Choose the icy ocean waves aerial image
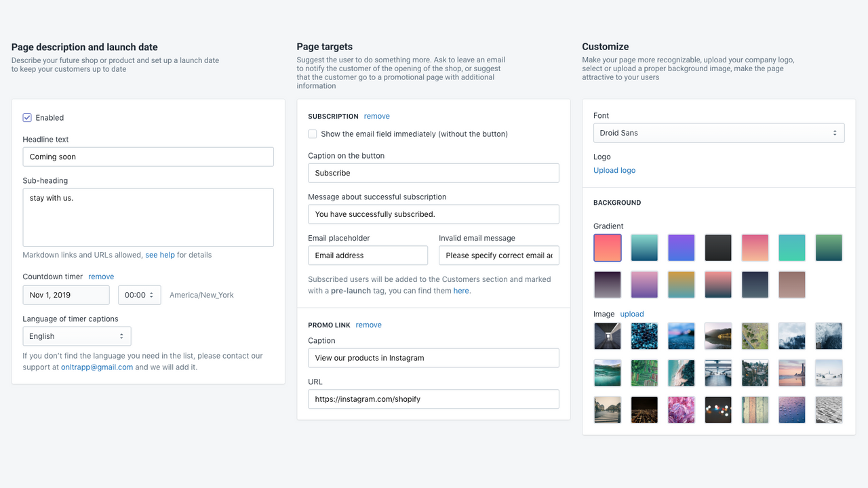868x488 pixels. tap(829, 336)
